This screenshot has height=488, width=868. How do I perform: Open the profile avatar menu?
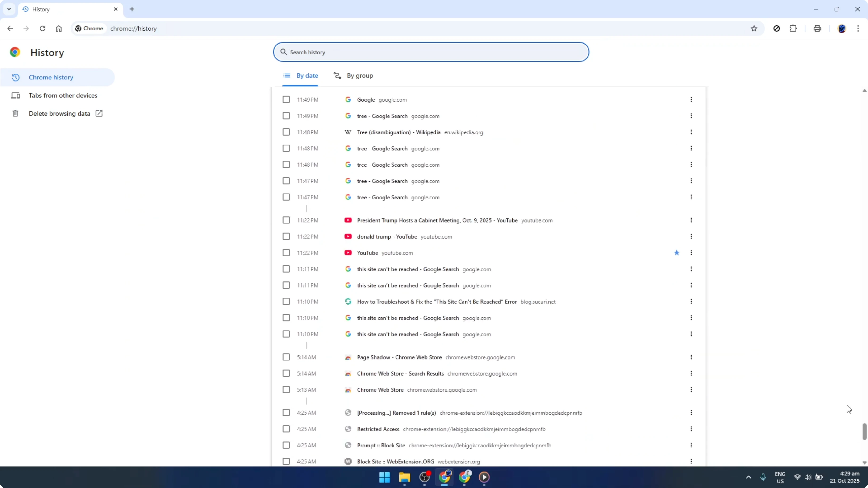point(842,29)
